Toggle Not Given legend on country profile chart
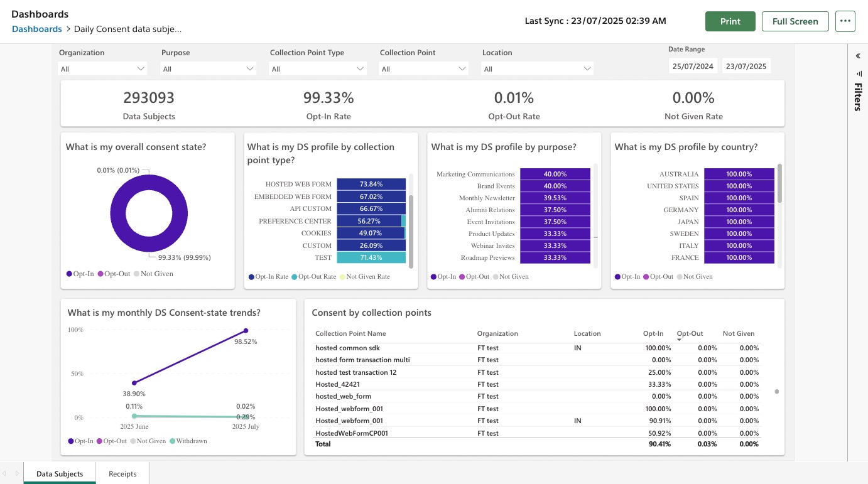 coord(697,276)
